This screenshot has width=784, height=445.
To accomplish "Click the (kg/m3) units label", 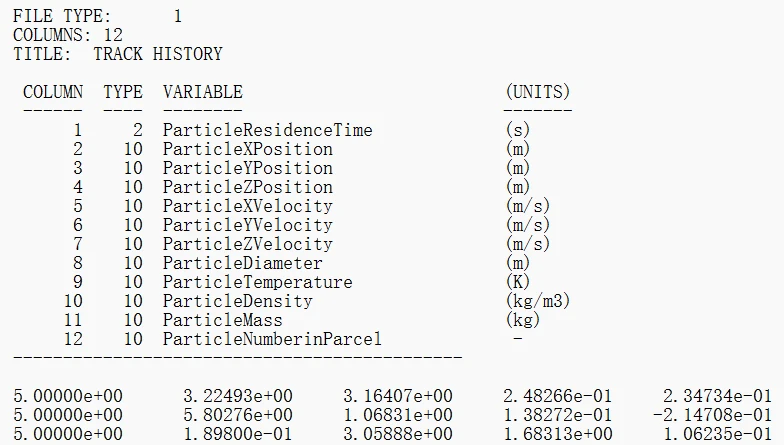I will point(538,301).
